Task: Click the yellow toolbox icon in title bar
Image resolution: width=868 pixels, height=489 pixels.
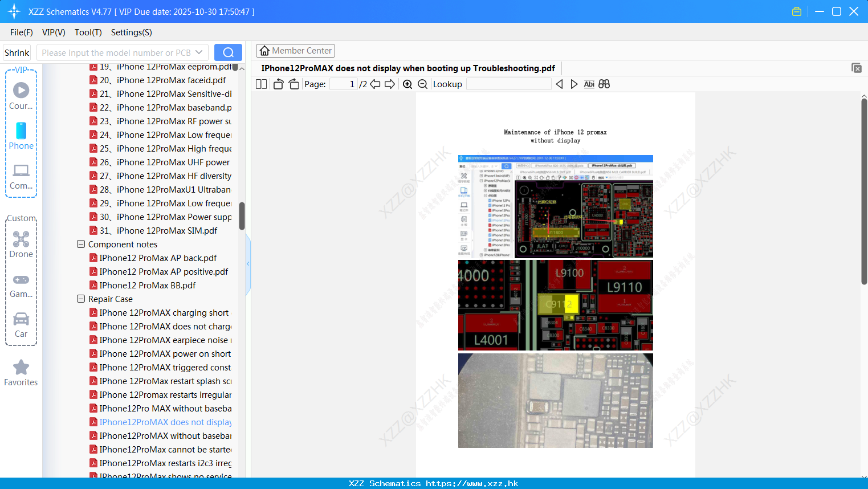Action: (797, 11)
